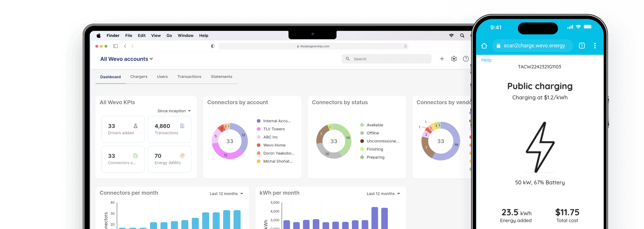Open the Go menu
The height and width of the screenshot is (229, 644).
pyautogui.click(x=169, y=35)
